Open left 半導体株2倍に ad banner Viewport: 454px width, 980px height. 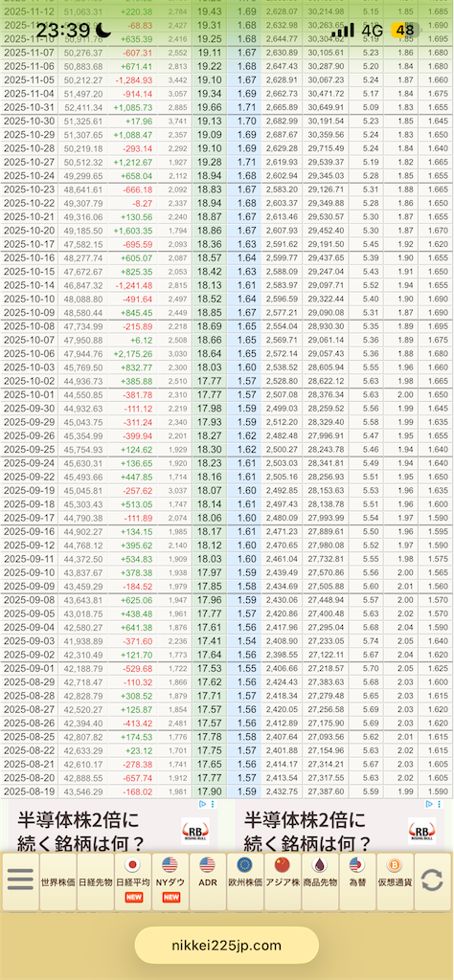click(107, 826)
